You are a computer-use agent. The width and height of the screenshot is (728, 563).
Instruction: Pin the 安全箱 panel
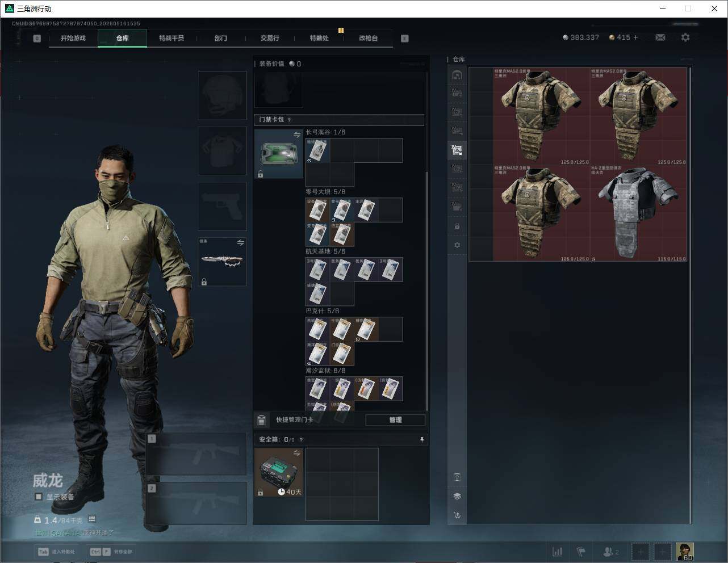[421, 440]
